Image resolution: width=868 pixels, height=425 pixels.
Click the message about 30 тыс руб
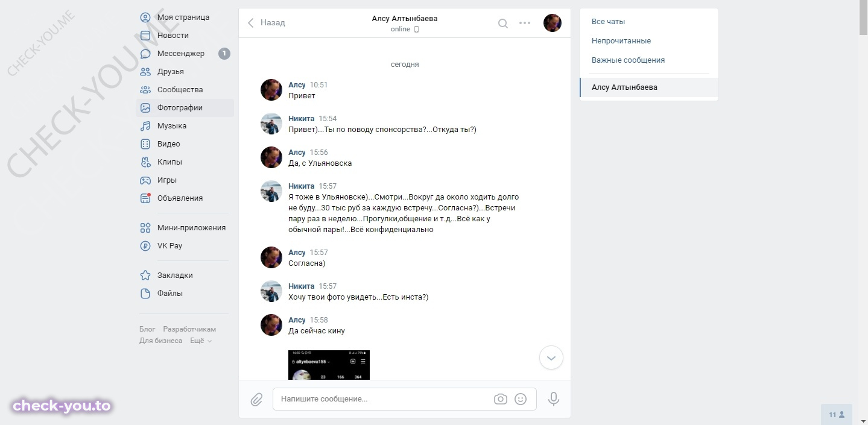(x=404, y=213)
